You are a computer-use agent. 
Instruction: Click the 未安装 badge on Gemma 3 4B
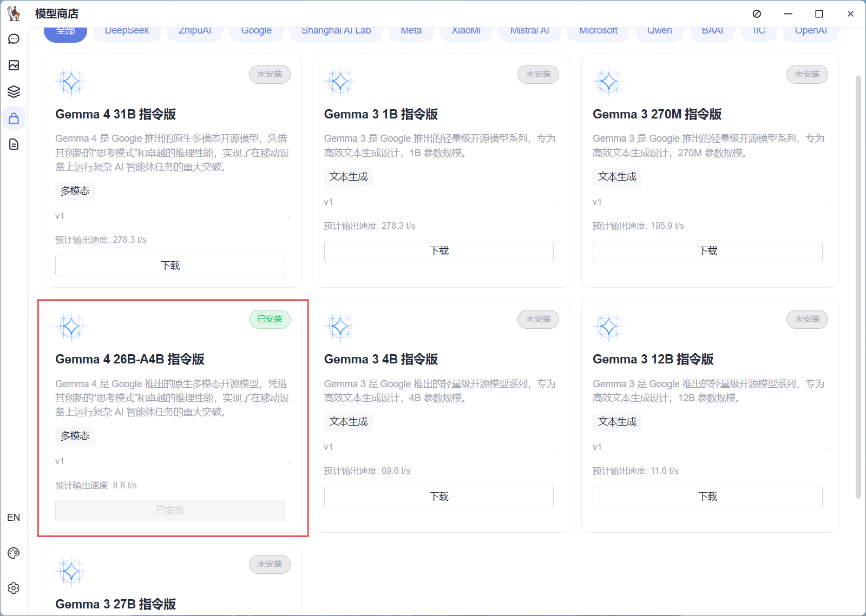[538, 319]
